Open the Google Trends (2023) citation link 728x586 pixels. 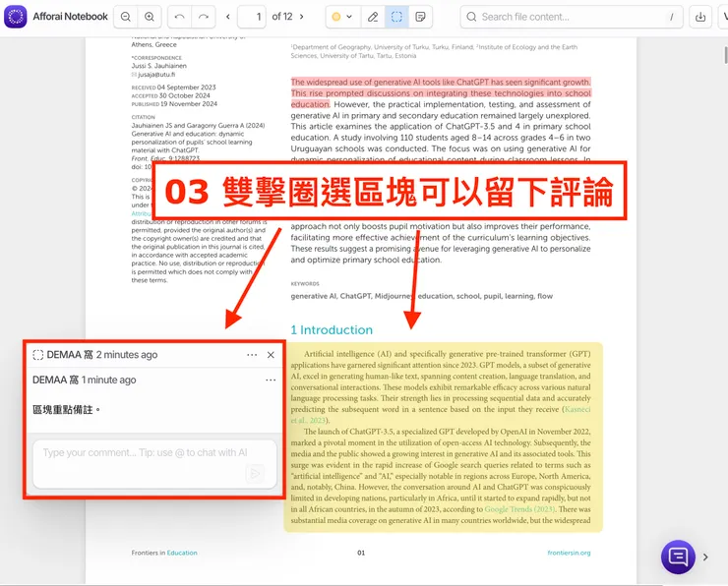[x=519, y=509]
